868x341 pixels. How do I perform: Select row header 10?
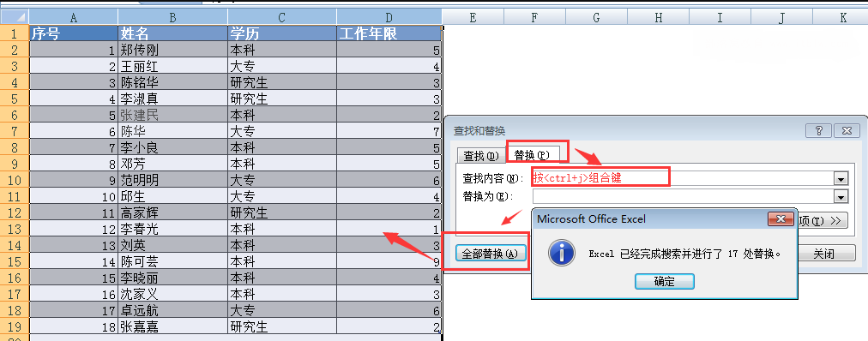(15, 180)
